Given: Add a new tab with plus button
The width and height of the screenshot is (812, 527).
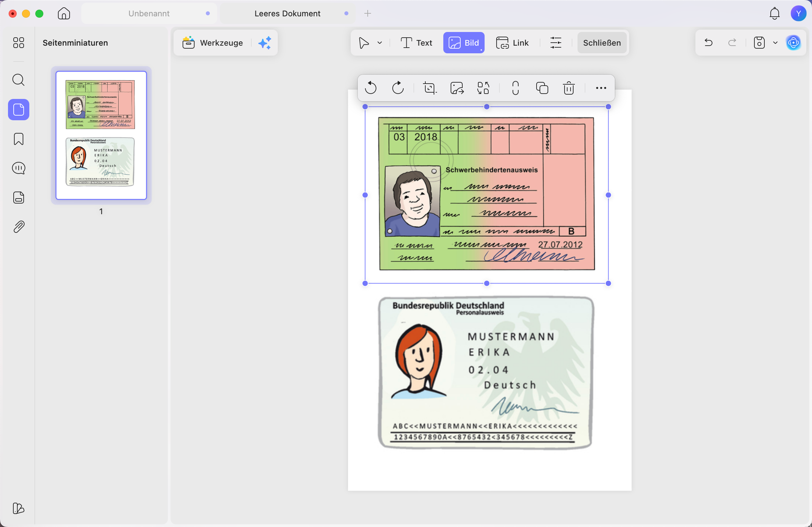Looking at the screenshot, I should tap(367, 14).
